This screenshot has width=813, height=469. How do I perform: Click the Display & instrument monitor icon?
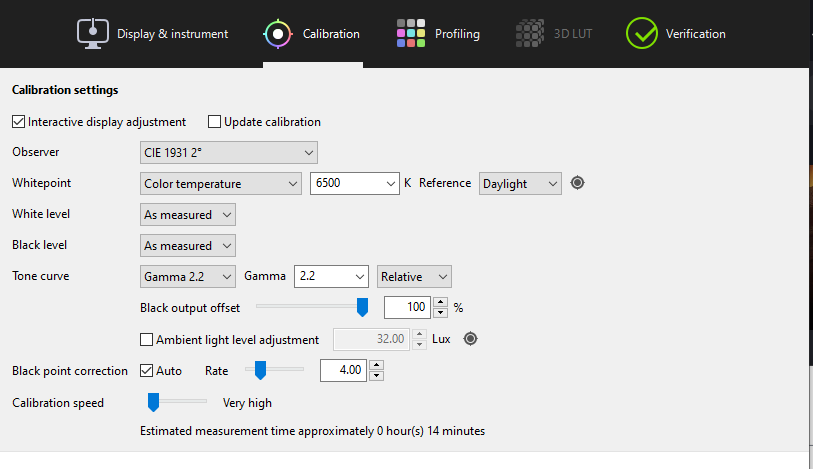point(93,34)
